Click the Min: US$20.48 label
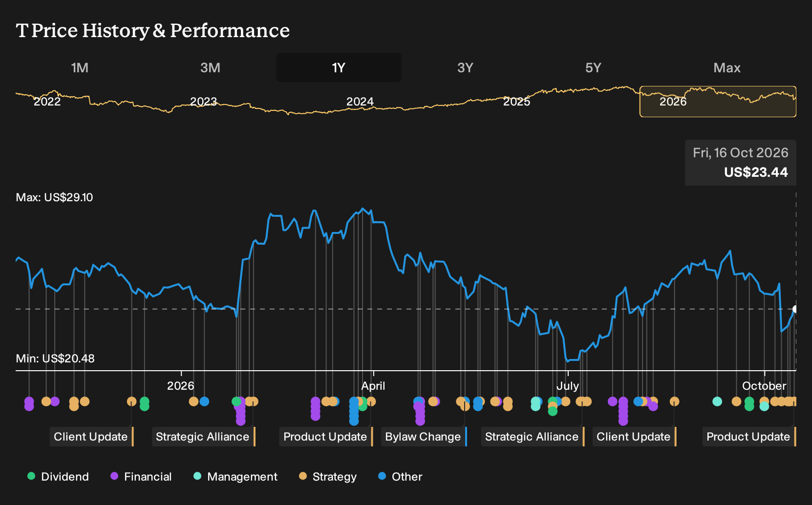 pos(55,358)
